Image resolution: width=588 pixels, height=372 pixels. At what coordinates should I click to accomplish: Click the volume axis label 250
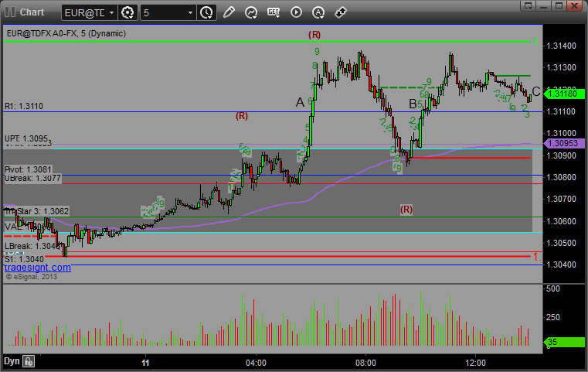pos(553,317)
